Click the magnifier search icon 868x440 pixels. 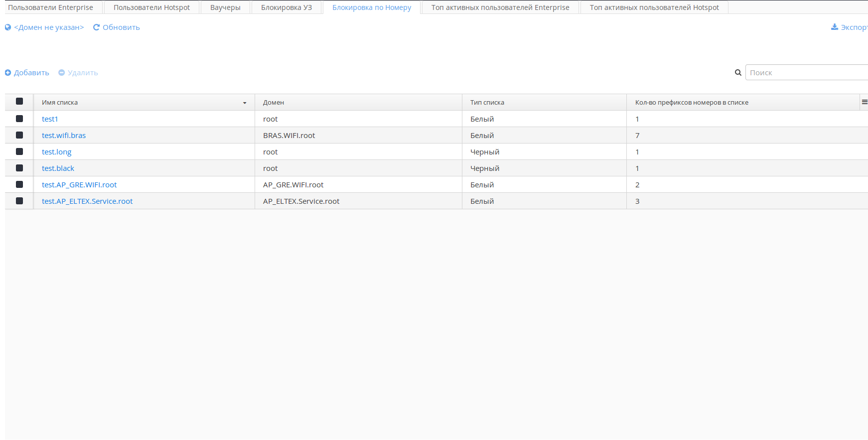pos(738,73)
